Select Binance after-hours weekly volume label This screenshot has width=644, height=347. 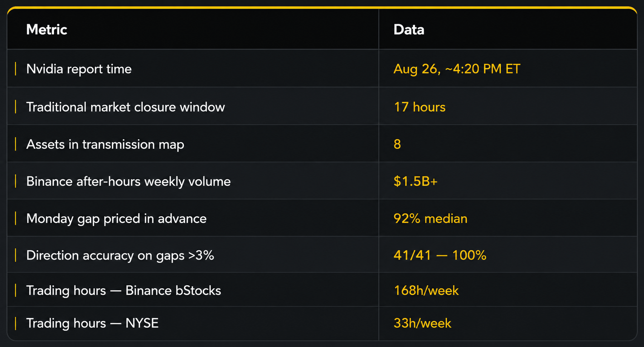128,182
